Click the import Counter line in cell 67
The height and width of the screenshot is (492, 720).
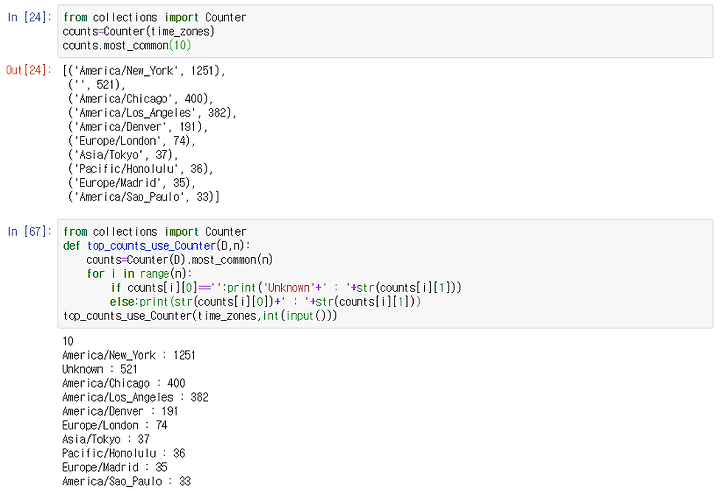click(155, 232)
